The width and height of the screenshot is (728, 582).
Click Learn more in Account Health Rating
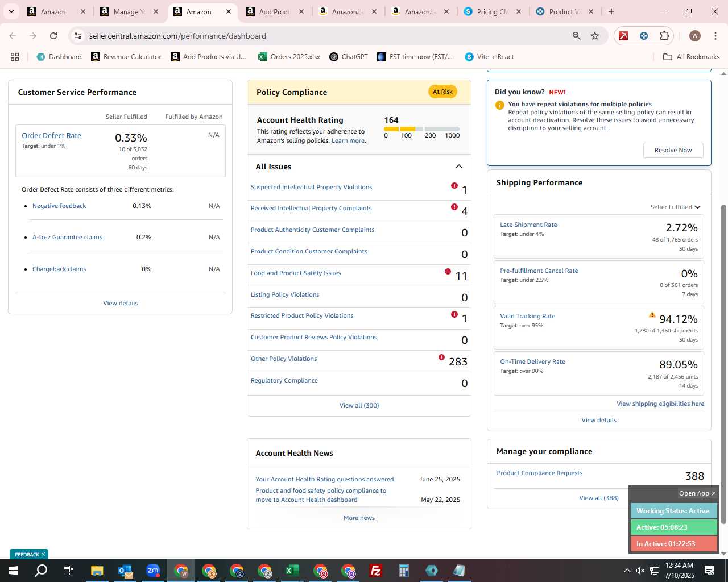(x=348, y=140)
